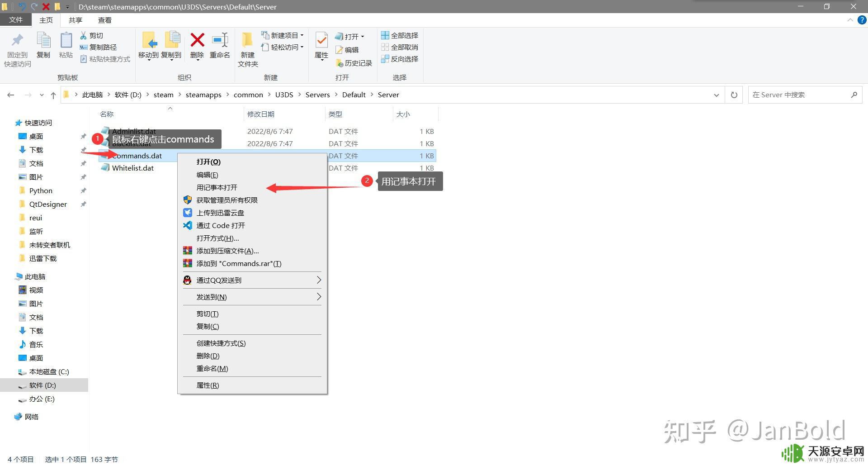Click steamapps in the breadcrumb path

click(x=203, y=95)
